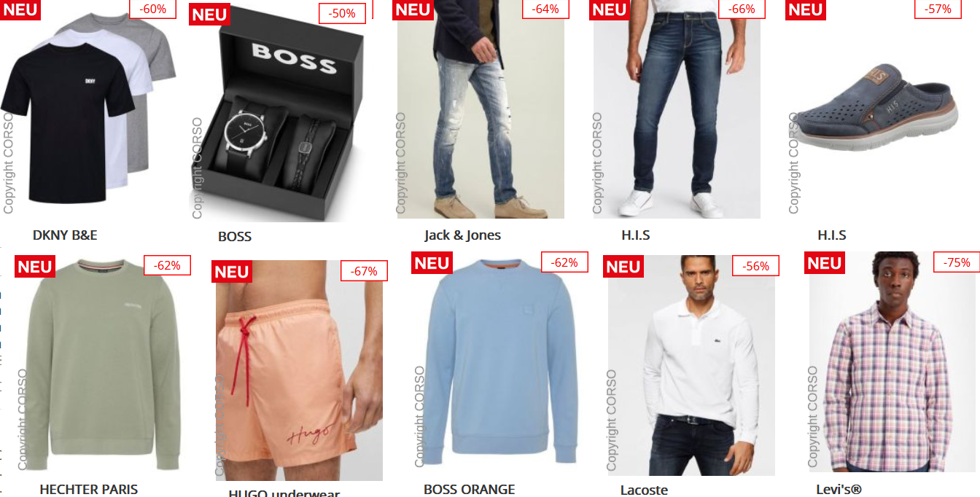The height and width of the screenshot is (497, 980).
Task: Open the H.I.S dark blue jeans photo
Action: (x=677, y=109)
